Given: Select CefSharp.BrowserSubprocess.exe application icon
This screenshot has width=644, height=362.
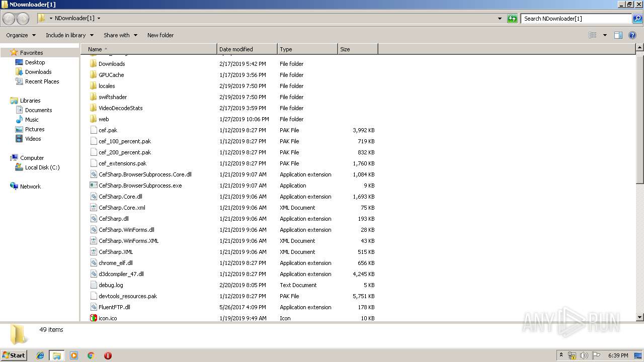Looking at the screenshot, I should pyautogui.click(x=94, y=186).
